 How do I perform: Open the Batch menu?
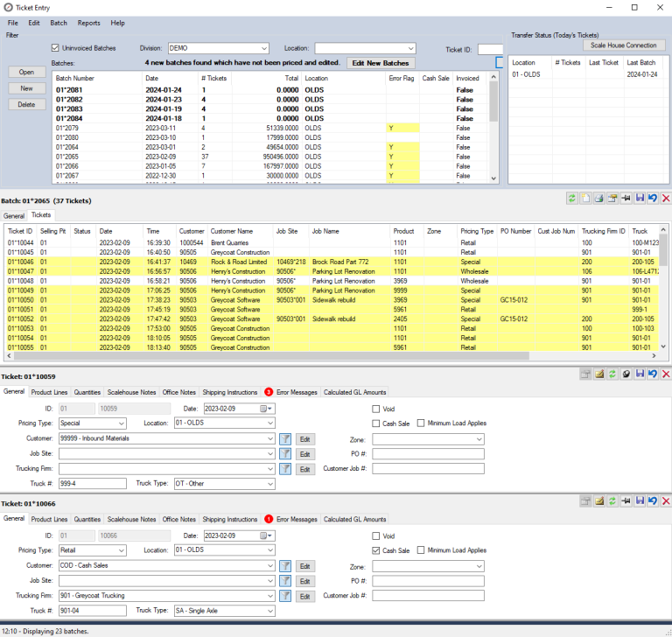[59, 23]
